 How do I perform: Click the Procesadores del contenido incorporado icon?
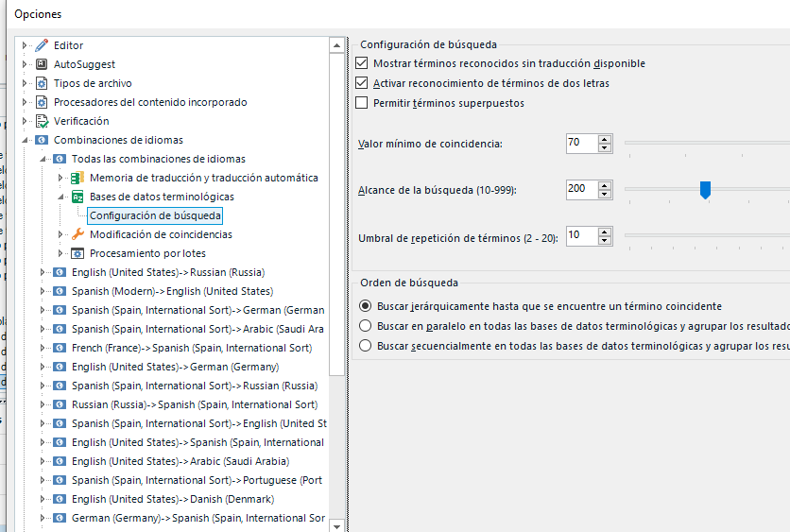point(42,102)
